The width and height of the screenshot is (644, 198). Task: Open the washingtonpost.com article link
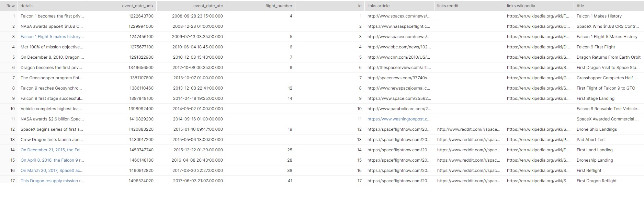[x=398, y=119]
